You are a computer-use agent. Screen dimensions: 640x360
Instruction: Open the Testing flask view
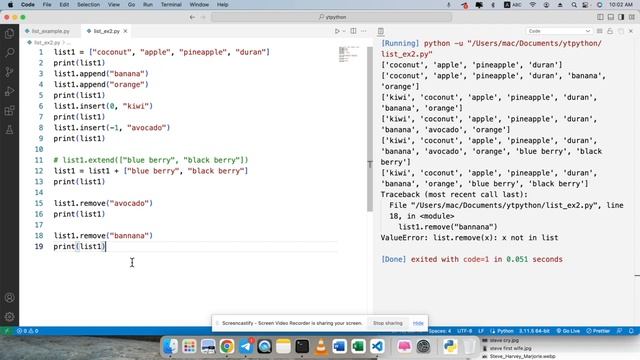9,130
